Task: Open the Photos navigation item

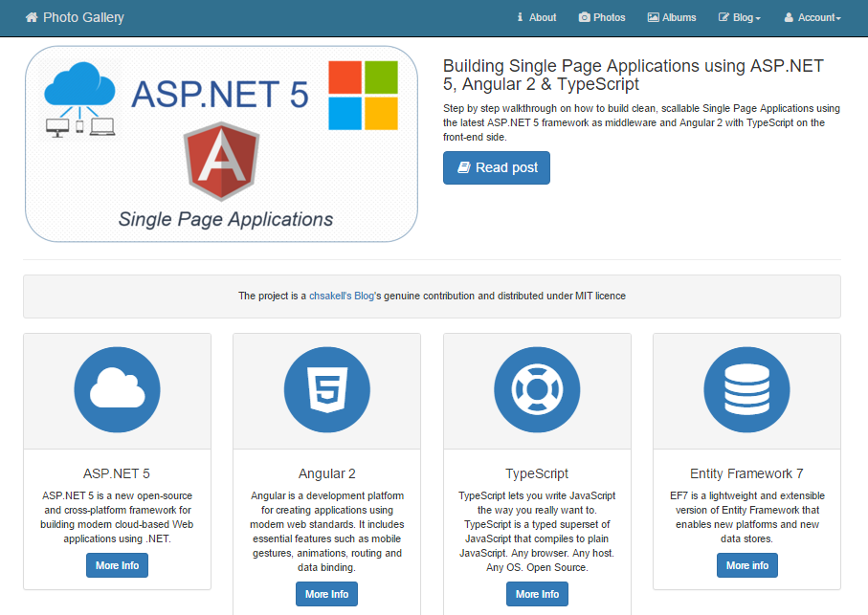Action: point(602,17)
